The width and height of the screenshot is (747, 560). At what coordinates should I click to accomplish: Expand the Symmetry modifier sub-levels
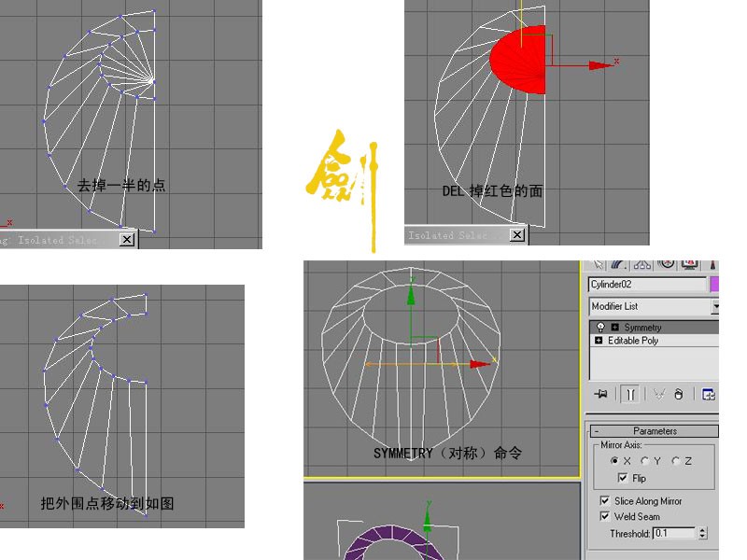tap(615, 328)
